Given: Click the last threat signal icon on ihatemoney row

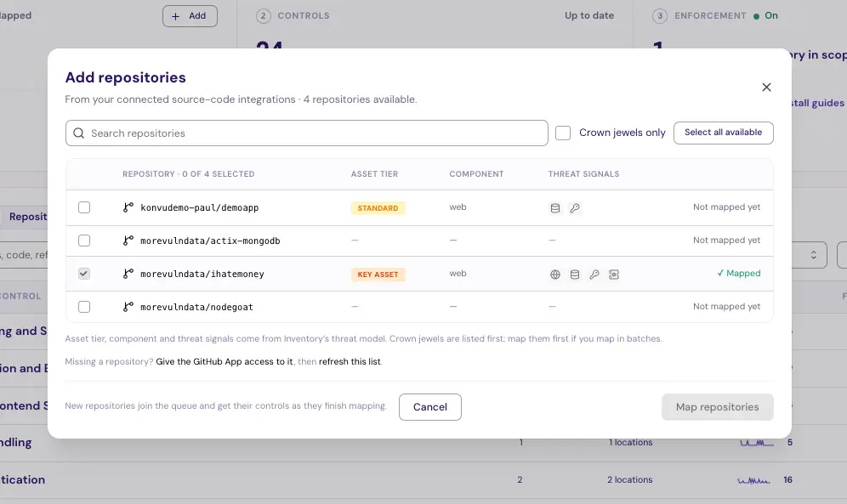Looking at the screenshot, I should (614, 275).
